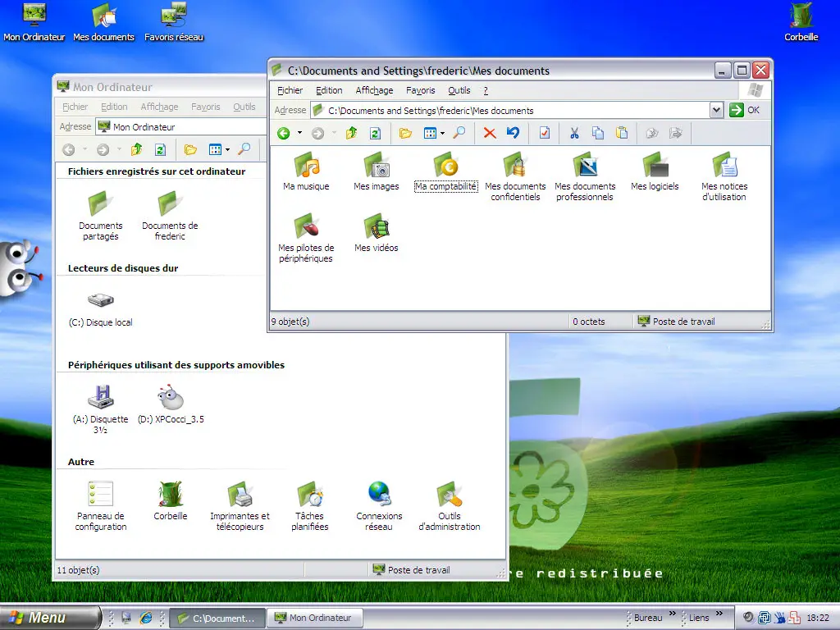The width and height of the screenshot is (840, 630).
Task: Click the Cut scissors toolbar icon
Action: pos(574,133)
